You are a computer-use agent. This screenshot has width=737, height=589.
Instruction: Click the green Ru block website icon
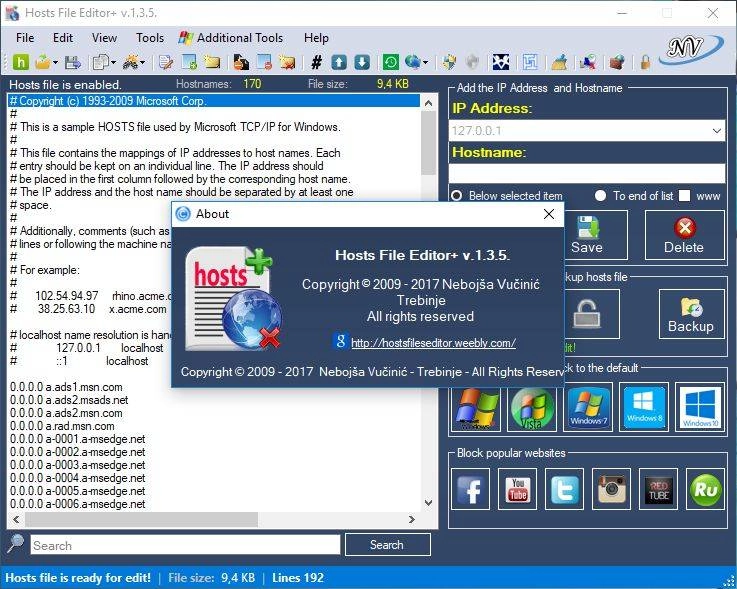[705, 489]
